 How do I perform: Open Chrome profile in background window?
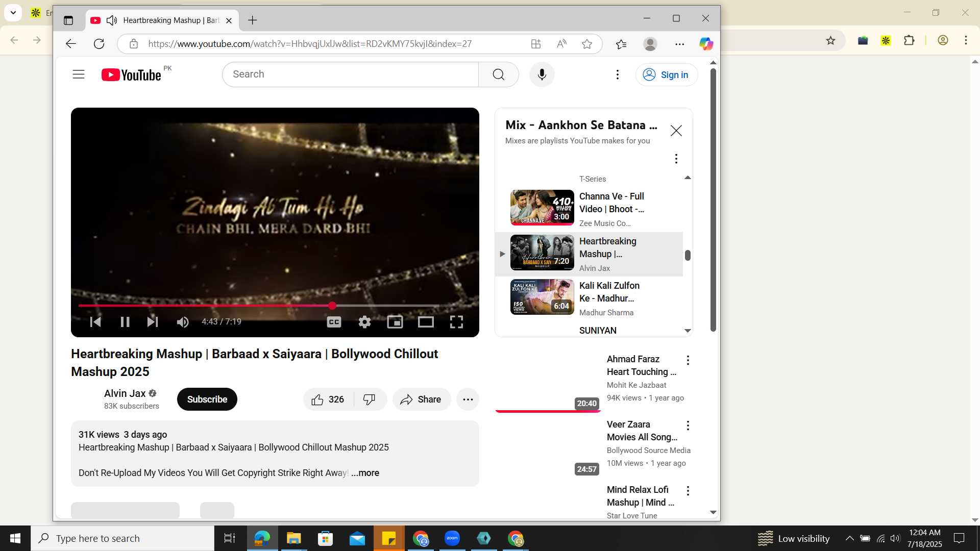(x=943, y=40)
